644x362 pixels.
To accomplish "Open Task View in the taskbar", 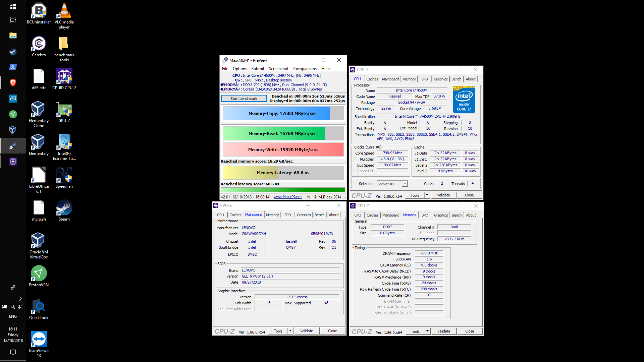I will pyautogui.click(x=13, y=20).
